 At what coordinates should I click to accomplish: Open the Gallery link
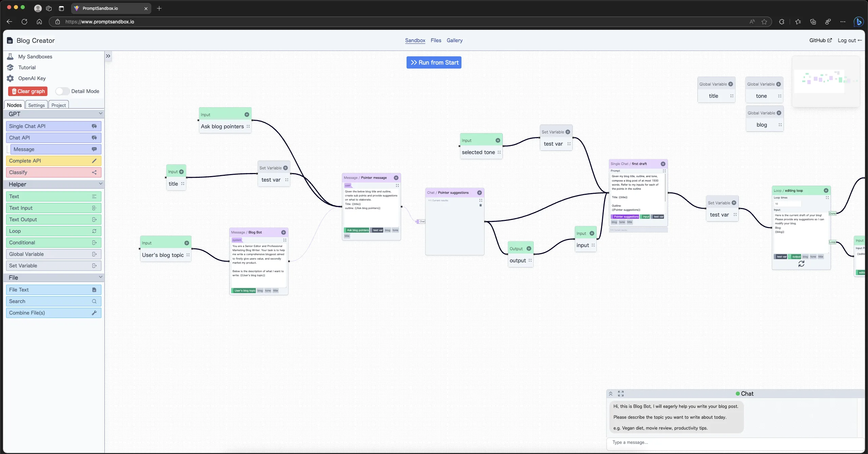click(454, 40)
